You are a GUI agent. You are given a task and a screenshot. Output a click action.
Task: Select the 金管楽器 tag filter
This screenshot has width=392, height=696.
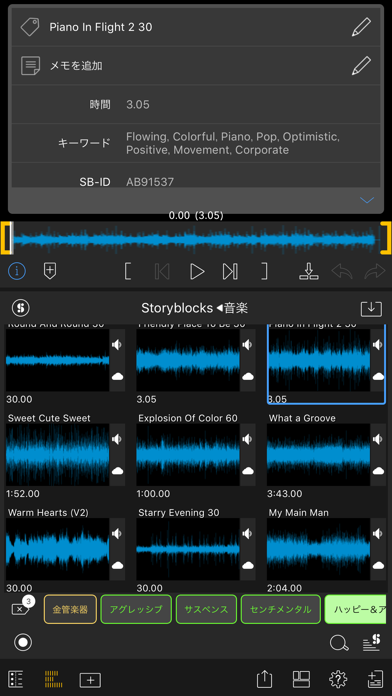click(x=70, y=609)
